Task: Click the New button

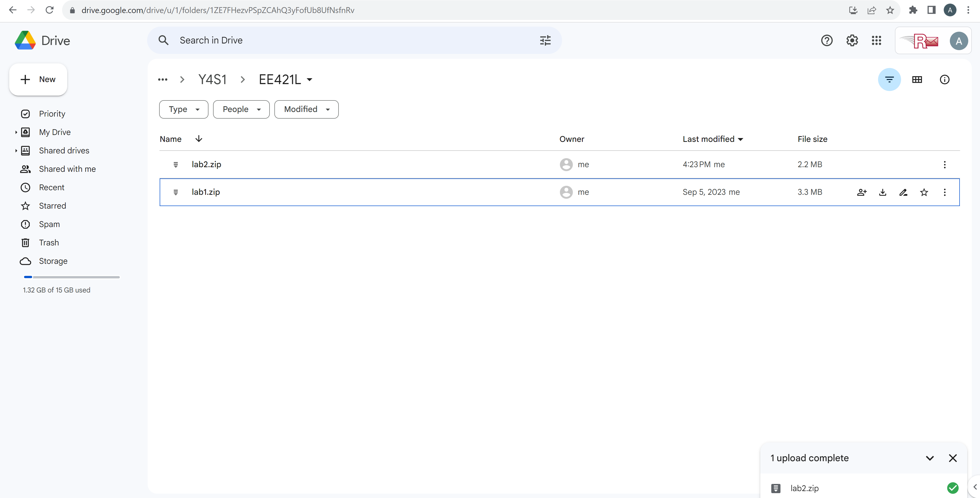Action: pyautogui.click(x=38, y=79)
